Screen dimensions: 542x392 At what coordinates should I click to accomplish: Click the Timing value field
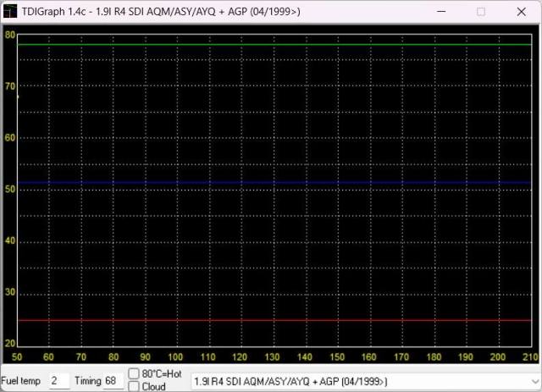point(112,381)
